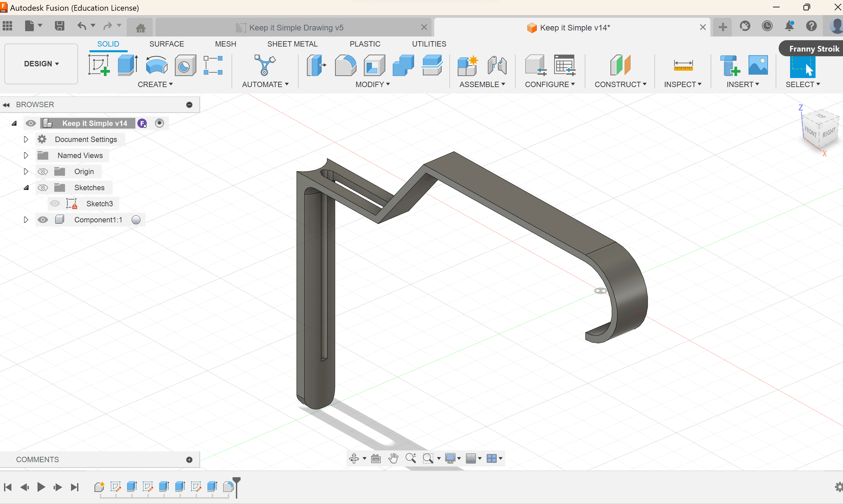This screenshot has width=843, height=504.
Task: Toggle visibility of Keep it Simple v14
Action: click(x=31, y=123)
